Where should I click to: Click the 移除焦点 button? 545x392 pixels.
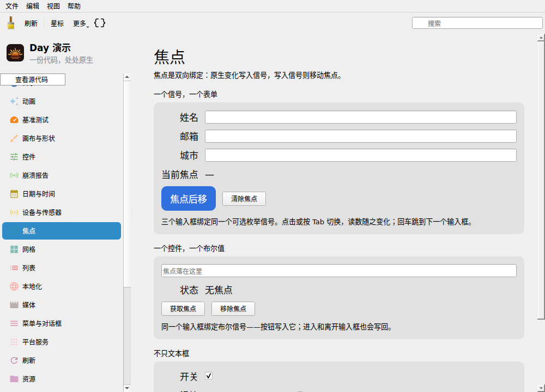(x=233, y=309)
